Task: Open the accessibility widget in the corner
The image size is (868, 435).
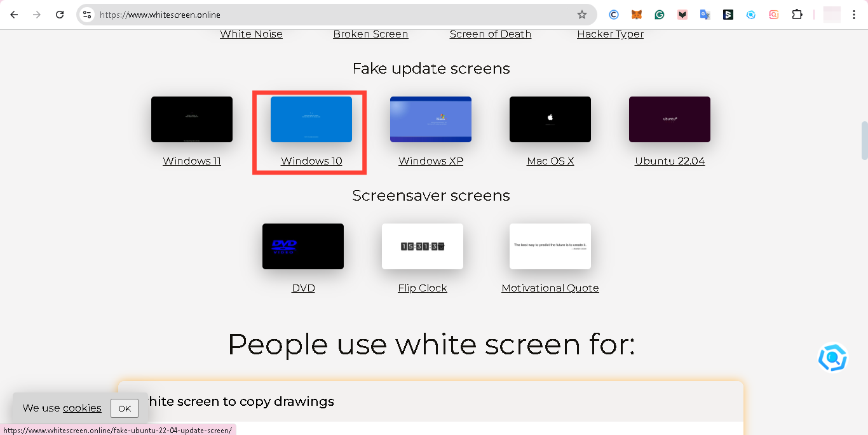Action: [x=832, y=358]
